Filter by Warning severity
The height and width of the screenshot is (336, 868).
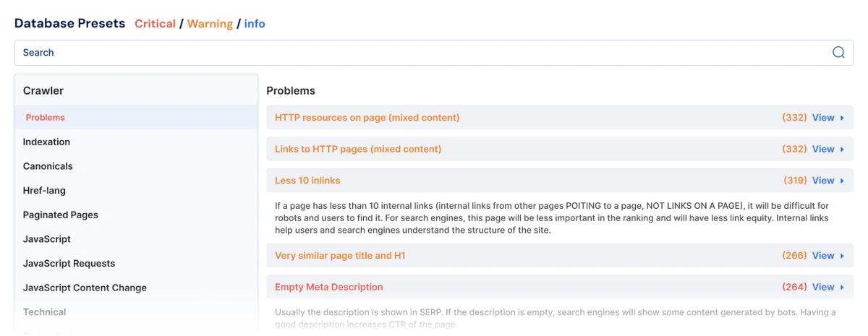(210, 24)
